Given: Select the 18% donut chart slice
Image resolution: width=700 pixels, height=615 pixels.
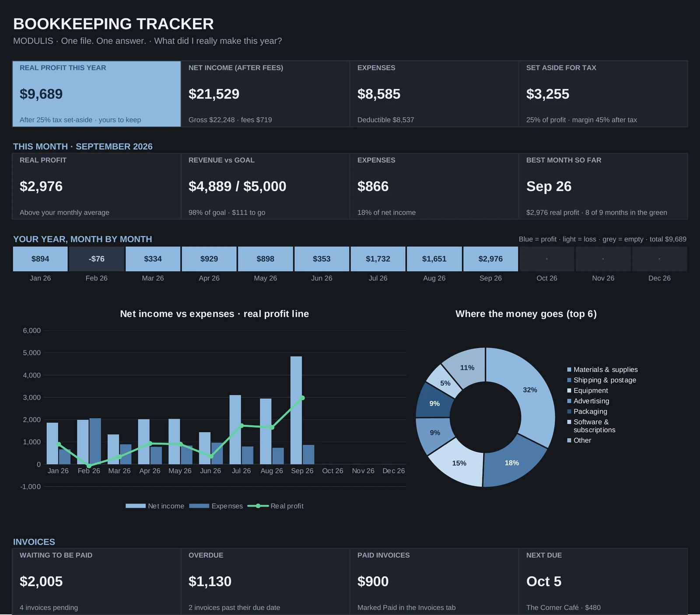Looking at the screenshot, I should pos(512,462).
